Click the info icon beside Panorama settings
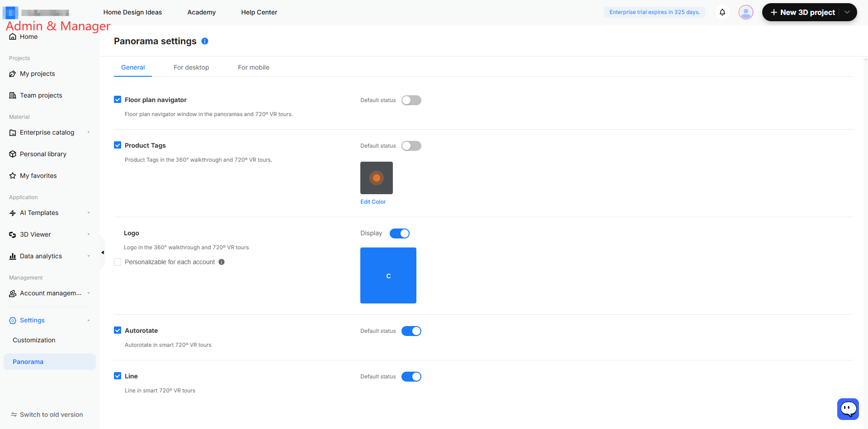Image resolution: width=868 pixels, height=429 pixels. coord(205,41)
